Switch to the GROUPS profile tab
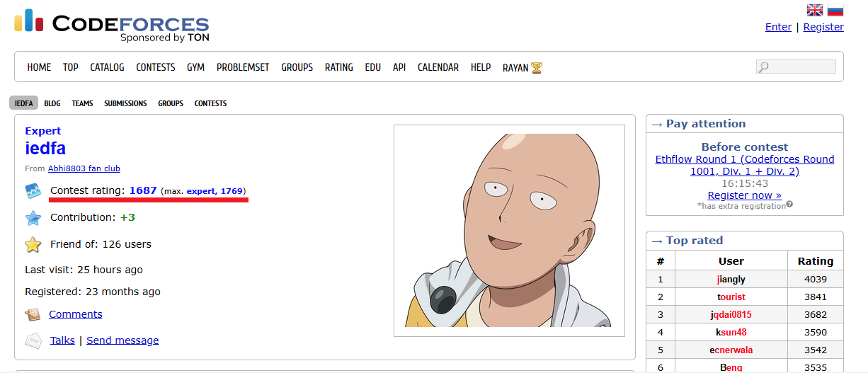The height and width of the screenshot is (373, 868). (171, 103)
